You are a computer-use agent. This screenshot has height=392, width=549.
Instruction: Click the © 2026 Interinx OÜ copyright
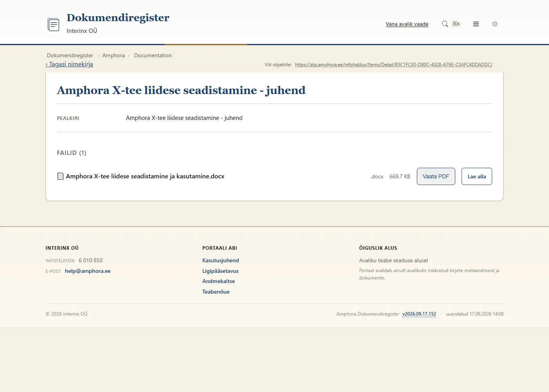click(x=67, y=314)
